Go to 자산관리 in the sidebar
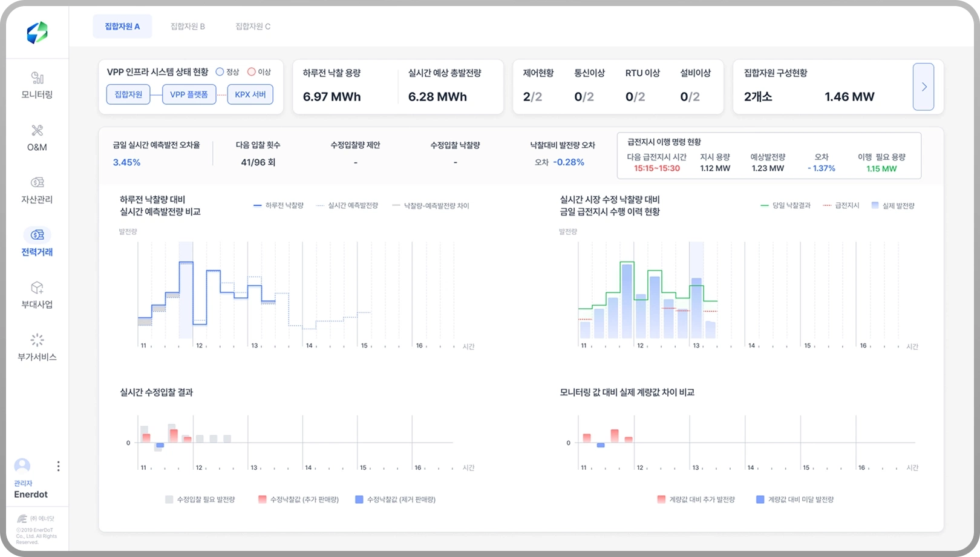The image size is (980, 557). (x=37, y=190)
